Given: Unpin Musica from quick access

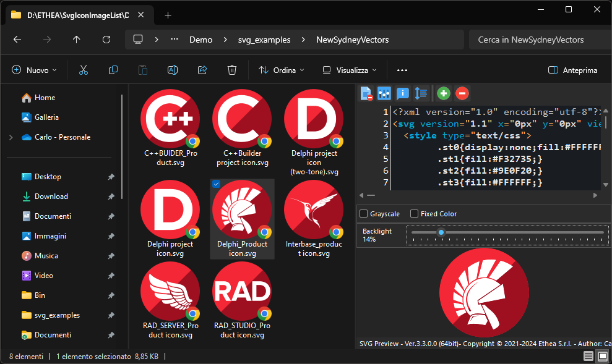Looking at the screenshot, I should click(111, 256).
